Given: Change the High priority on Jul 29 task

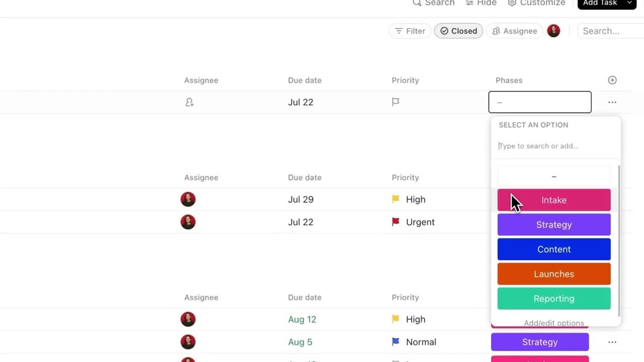Looking at the screenshot, I should (x=409, y=200).
